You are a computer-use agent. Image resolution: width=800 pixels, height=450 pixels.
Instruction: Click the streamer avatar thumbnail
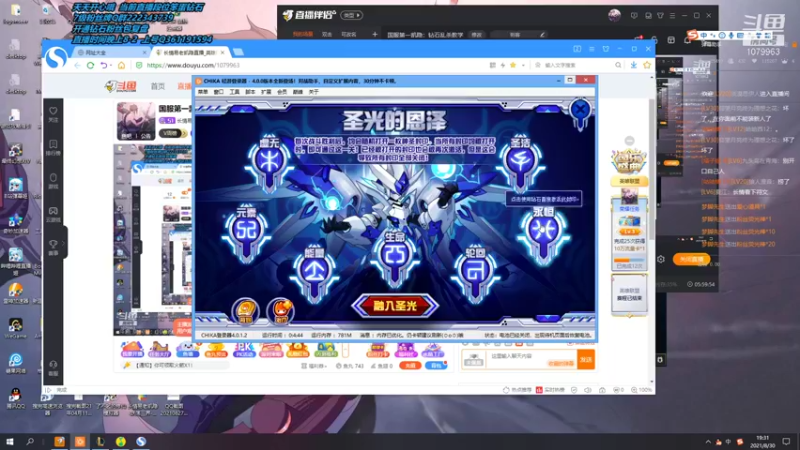pyautogui.click(x=136, y=121)
